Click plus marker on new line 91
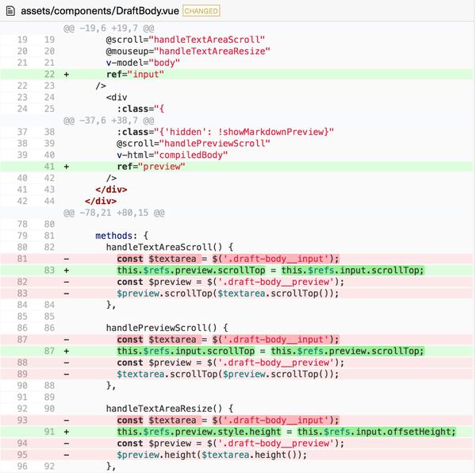 67,432
